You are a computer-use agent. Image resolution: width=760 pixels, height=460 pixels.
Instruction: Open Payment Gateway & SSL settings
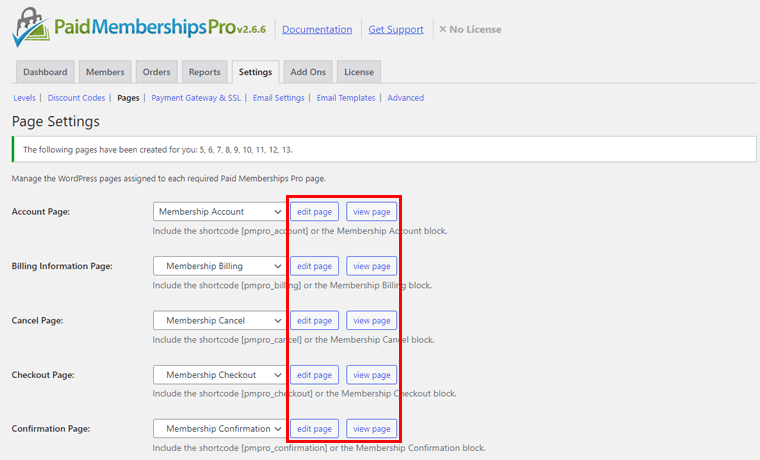pos(196,98)
